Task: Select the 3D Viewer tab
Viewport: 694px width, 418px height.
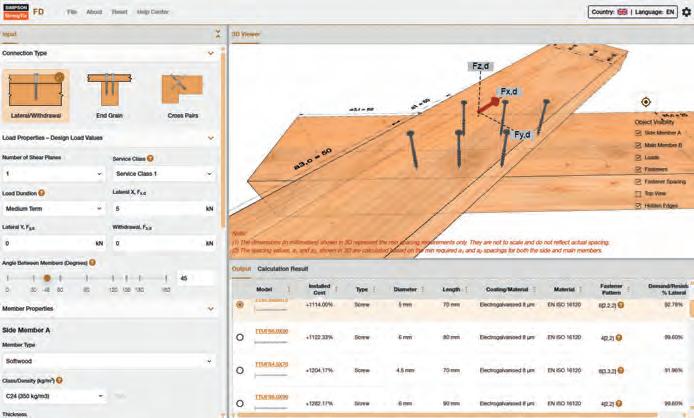Action: pos(246,34)
